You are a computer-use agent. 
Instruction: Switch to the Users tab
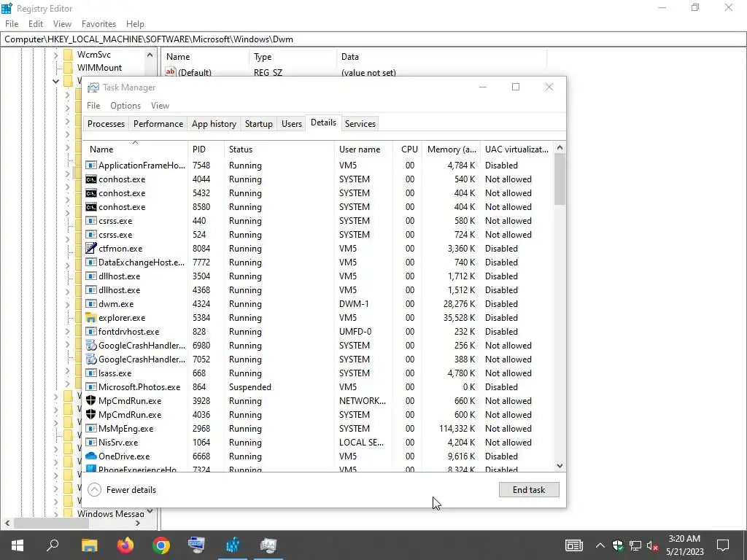[x=292, y=124]
